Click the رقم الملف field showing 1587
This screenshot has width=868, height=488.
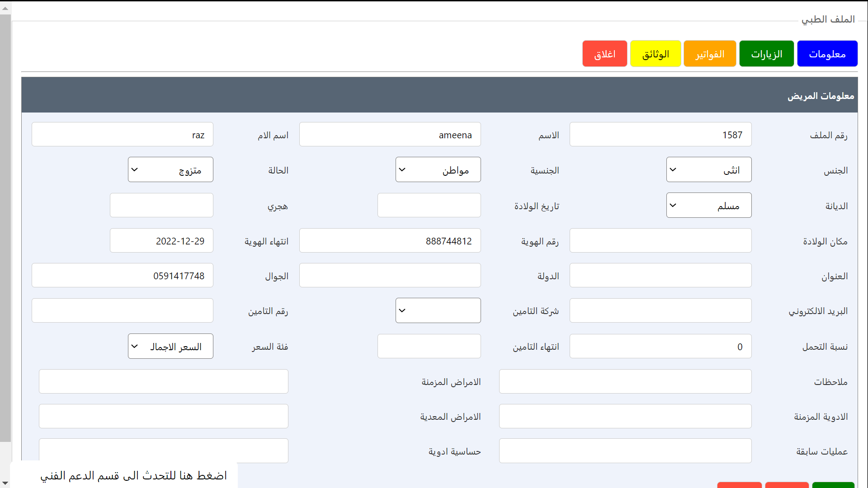coord(660,135)
